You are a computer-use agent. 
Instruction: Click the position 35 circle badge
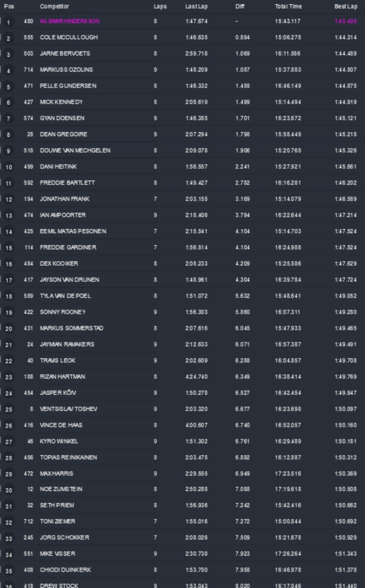(x=8, y=571)
